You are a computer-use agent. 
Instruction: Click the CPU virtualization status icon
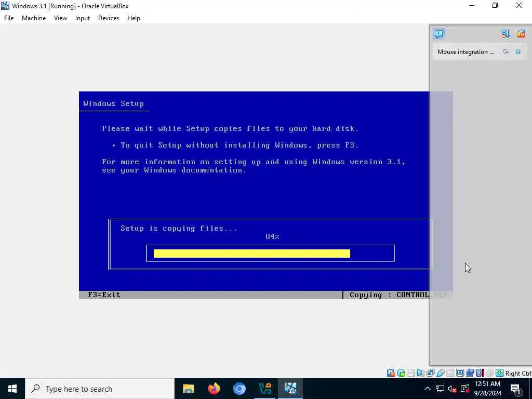[480, 373]
